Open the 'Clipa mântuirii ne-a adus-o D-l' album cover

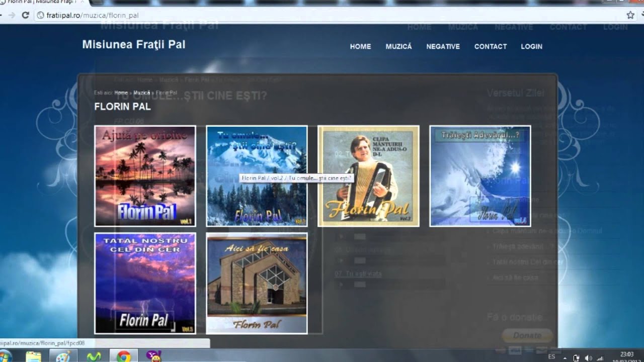click(368, 176)
